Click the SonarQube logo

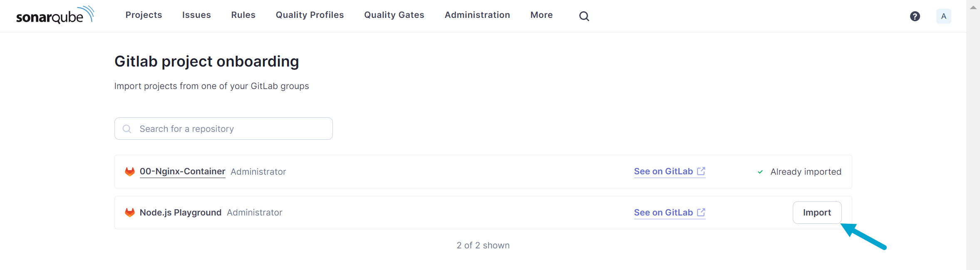pos(55,15)
